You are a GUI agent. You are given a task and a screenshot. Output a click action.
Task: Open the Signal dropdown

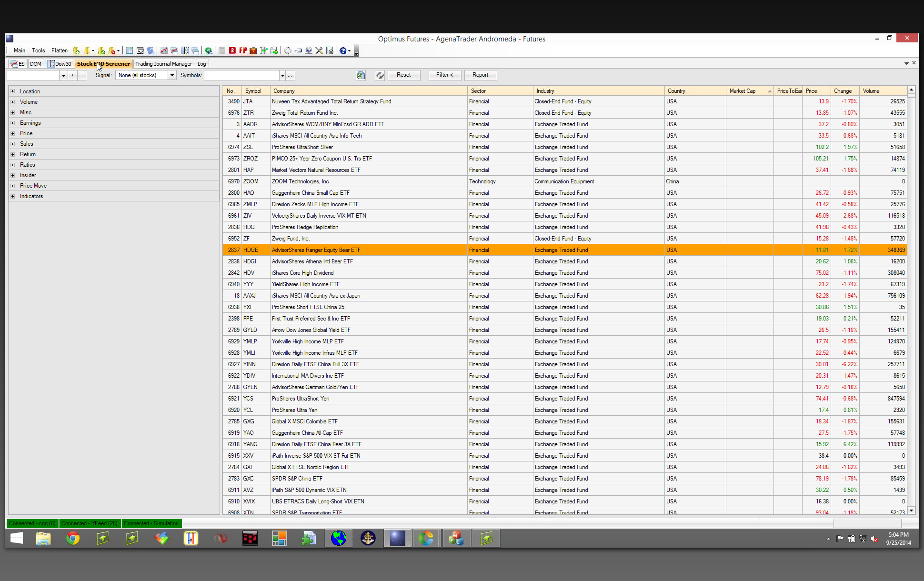point(172,75)
